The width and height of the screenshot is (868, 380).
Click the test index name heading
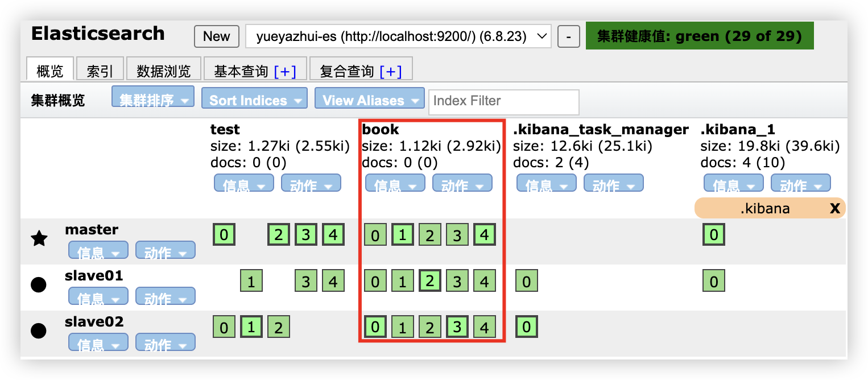[x=225, y=130]
